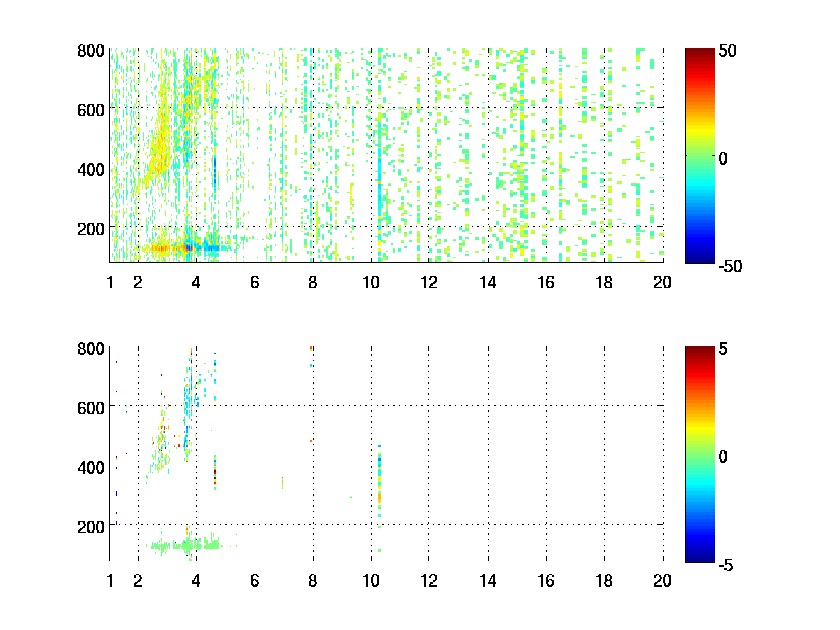Click the top plot's "14" x-axis tick label
Screen dimensions: 840x630
[488, 283]
